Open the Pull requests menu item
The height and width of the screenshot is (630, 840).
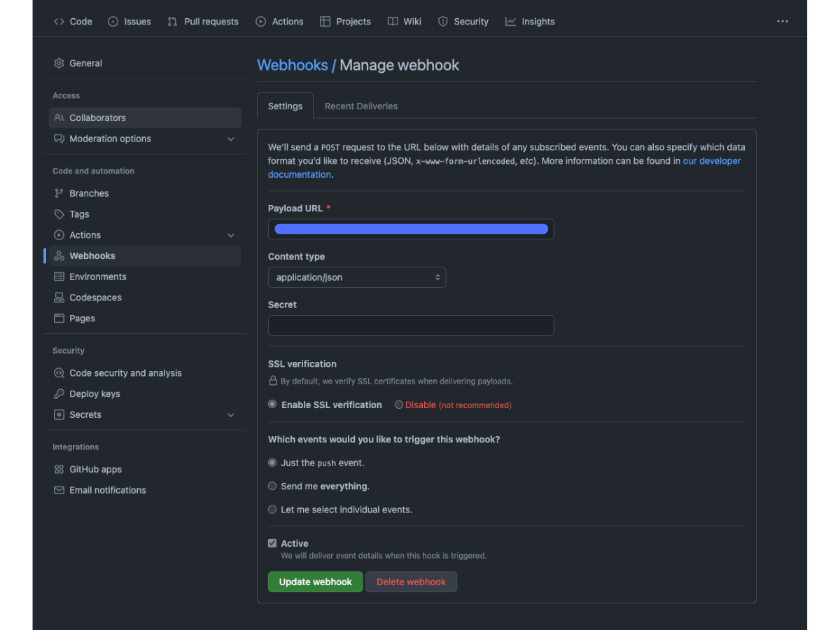pos(203,22)
